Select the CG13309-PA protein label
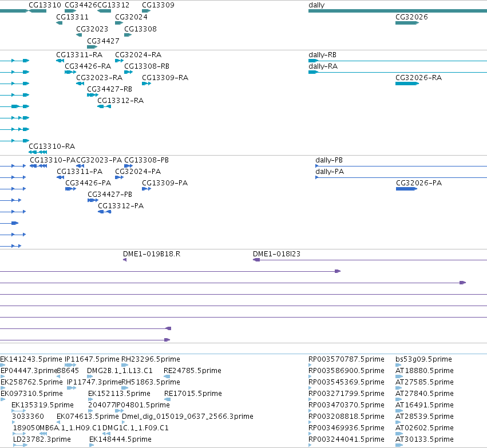 tap(165, 183)
